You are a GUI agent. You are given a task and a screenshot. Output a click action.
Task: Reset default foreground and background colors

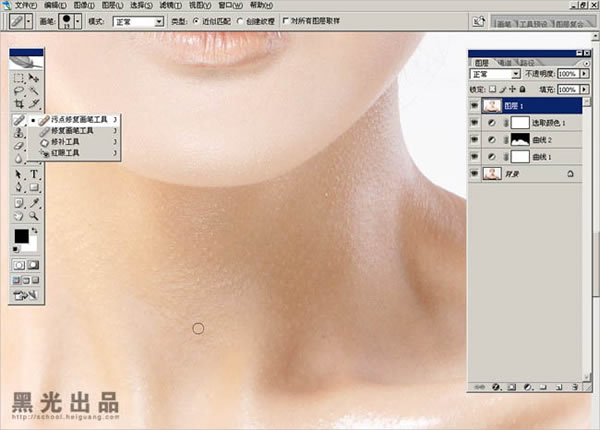pyautogui.click(x=16, y=249)
